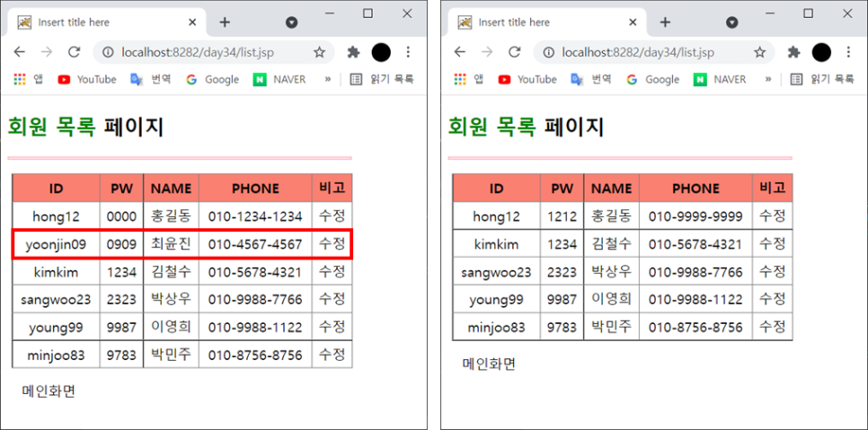Expand the tab search dropdown in right window
The height and width of the screenshot is (430, 868).
(x=732, y=22)
